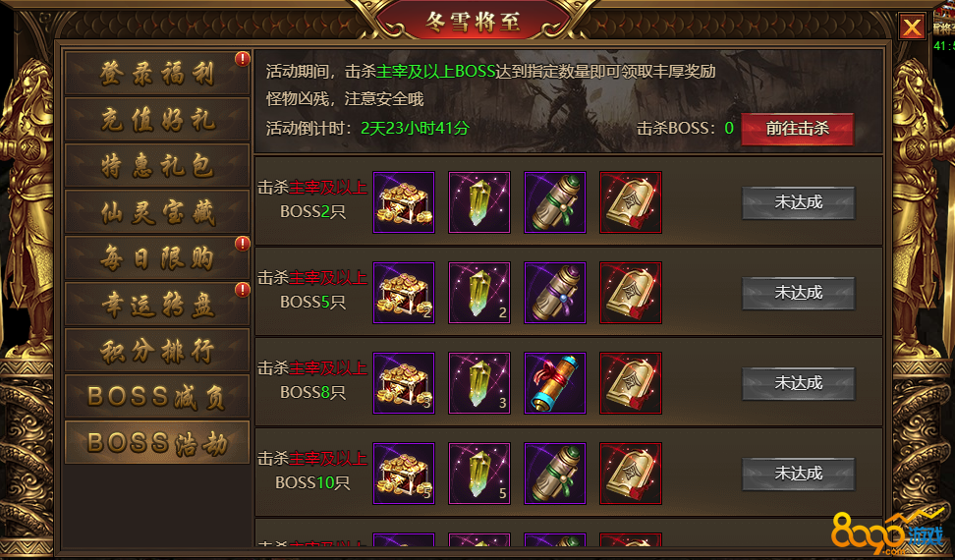Select green-tied scroll in BOSS2只 row

(555, 202)
